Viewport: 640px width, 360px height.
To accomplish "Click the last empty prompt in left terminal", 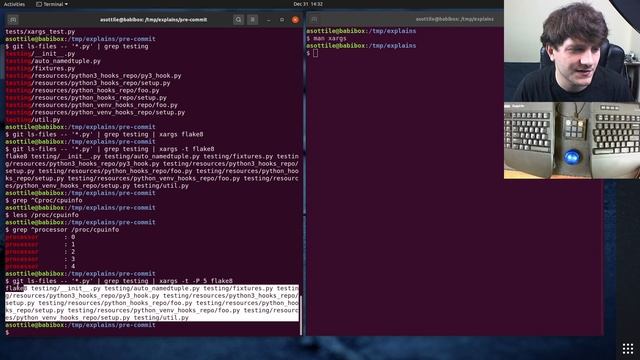I will point(7,332).
